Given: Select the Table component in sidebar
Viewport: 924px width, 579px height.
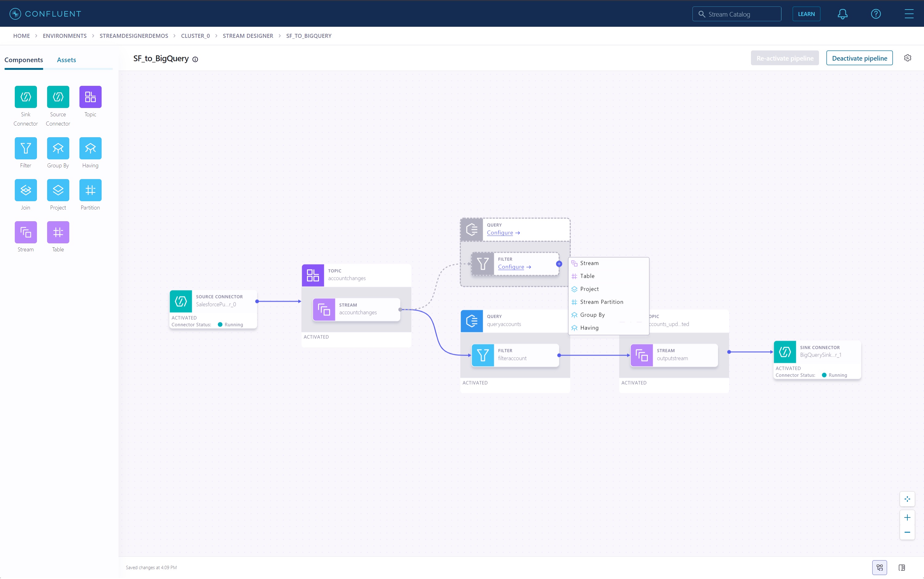Looking at the screenshot, I should (58, 233).
